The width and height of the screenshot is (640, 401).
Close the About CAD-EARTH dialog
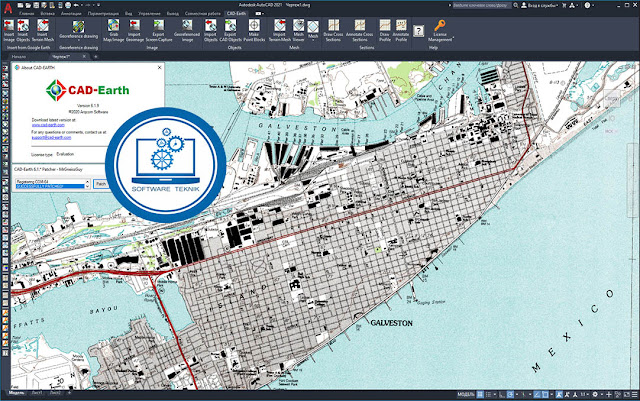[160, 67]
